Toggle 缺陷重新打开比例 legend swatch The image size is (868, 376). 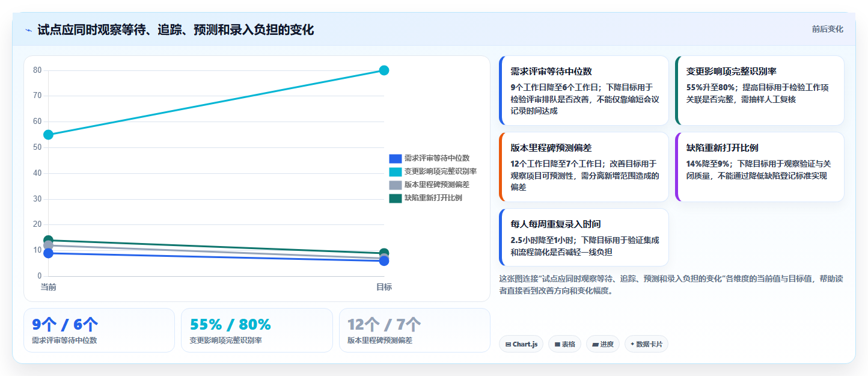coord(395,198)
